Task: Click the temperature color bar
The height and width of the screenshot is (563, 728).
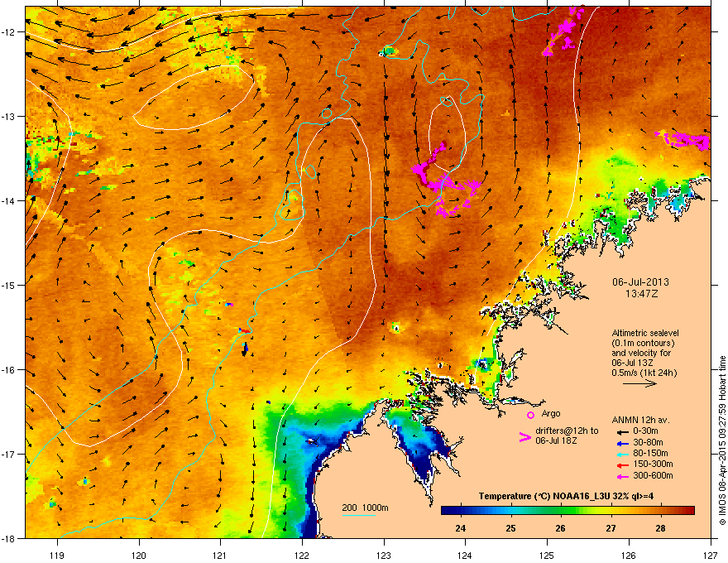Action: click(x=568, y=511)
